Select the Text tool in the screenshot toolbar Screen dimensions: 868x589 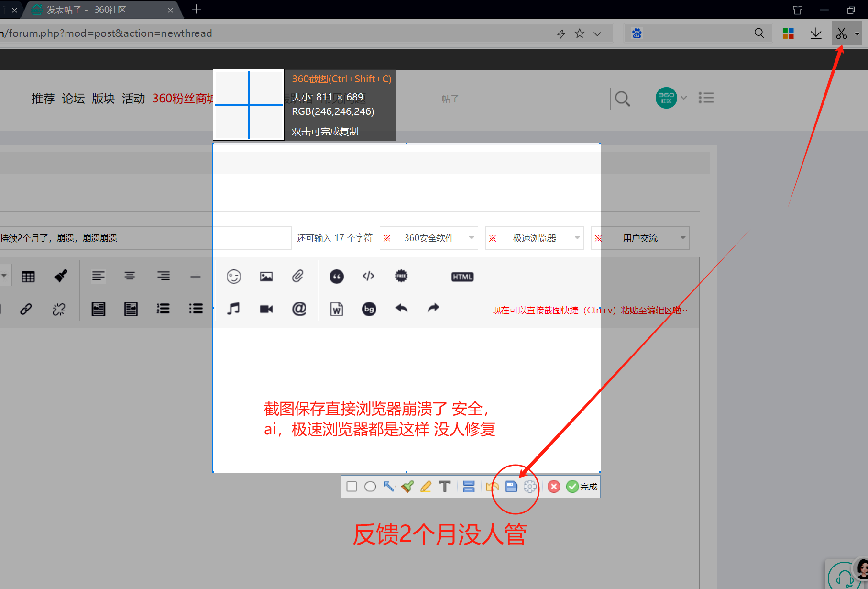click(444, 486)
